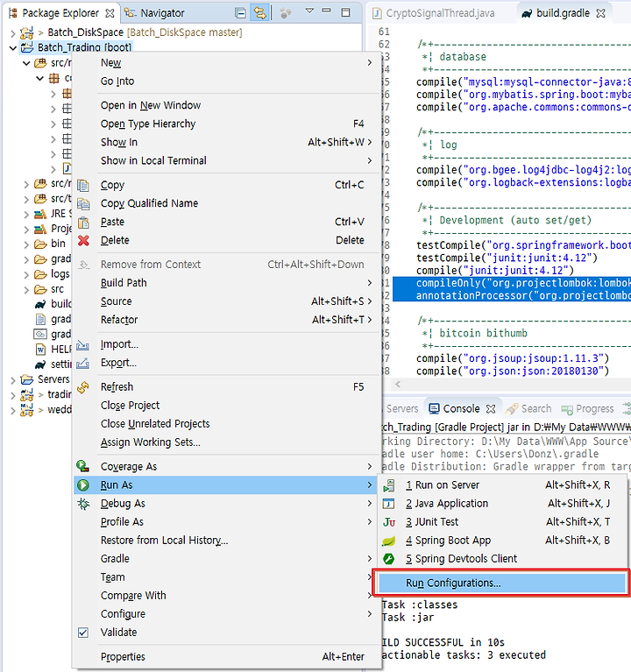Close the Package Explorer tab
This screenshot has width=631, height=672.
click(x=110, y=13)
